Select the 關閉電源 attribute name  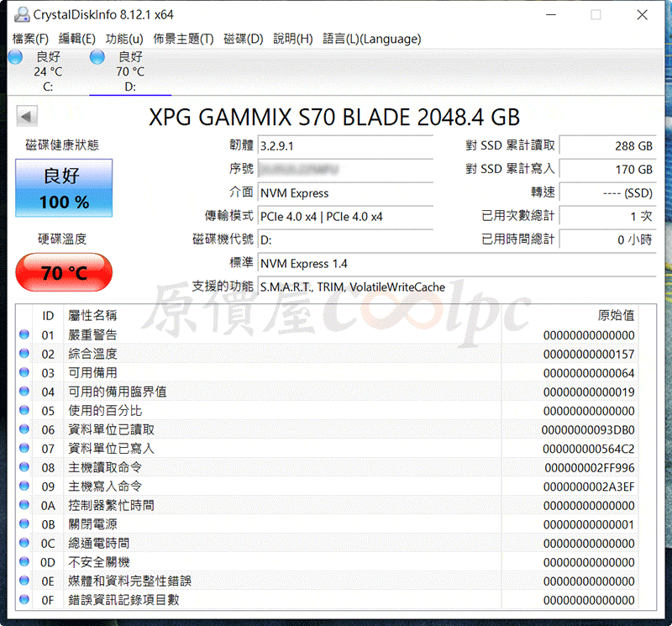[x=92, y=524]
